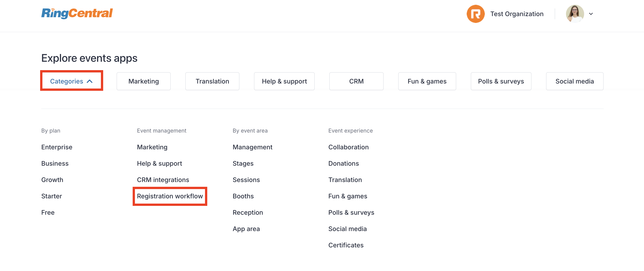This screenshot has height=271, width=644.
Task: Select Booths under By event area
Action: click(243, 196)
